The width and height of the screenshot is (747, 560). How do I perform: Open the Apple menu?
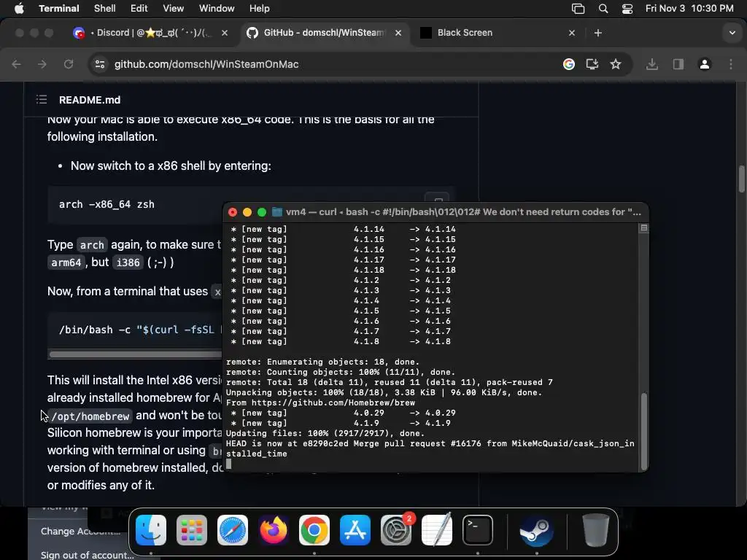[x=19, y=9]
